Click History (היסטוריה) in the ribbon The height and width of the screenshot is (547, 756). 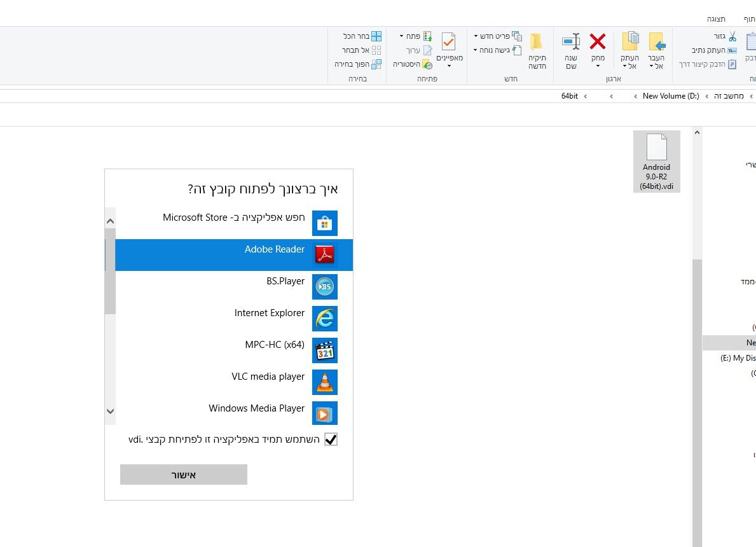coord(412,64)
